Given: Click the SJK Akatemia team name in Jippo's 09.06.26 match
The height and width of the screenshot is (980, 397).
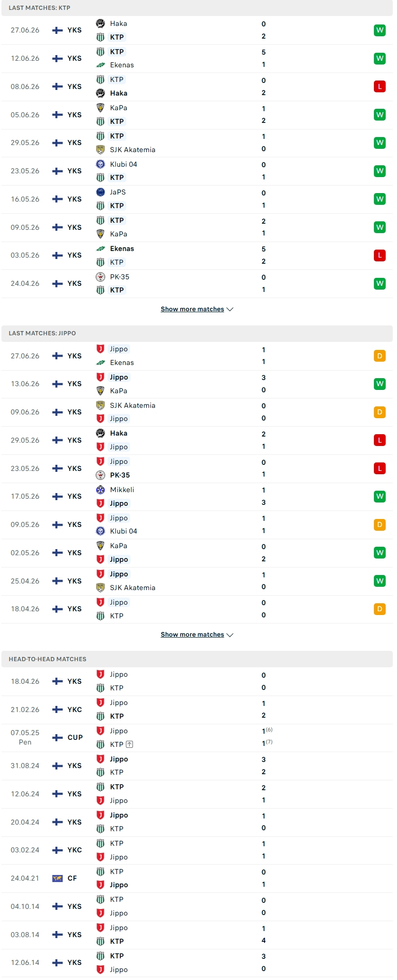Looking at the screenshot, I should [x=132, y=405].
